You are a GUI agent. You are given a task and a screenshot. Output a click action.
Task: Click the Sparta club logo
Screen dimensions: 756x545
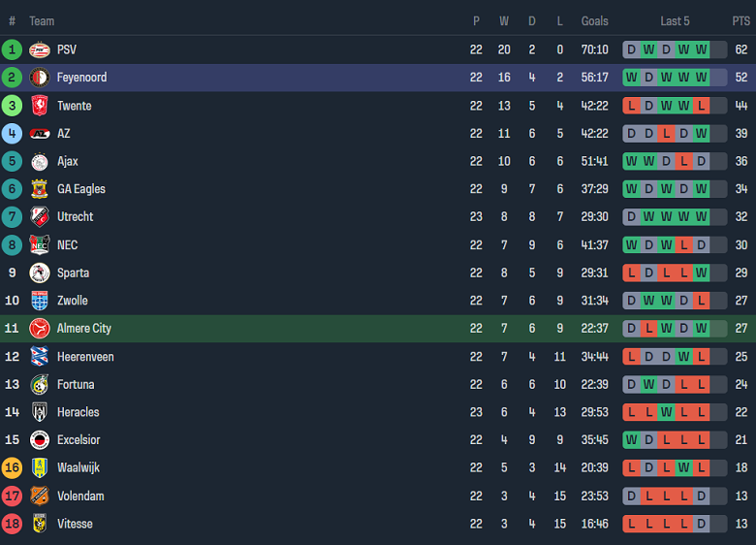(x=40, y=272)
